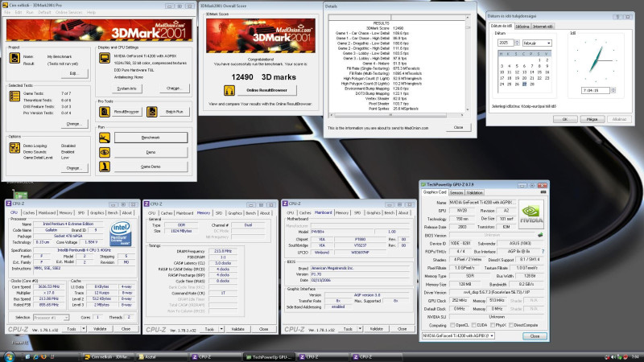Image resolution: width=644 pixels, height=362 pixels.
Task: Click the time input field showing 7:04:15
Action: (x=596, y=90)
